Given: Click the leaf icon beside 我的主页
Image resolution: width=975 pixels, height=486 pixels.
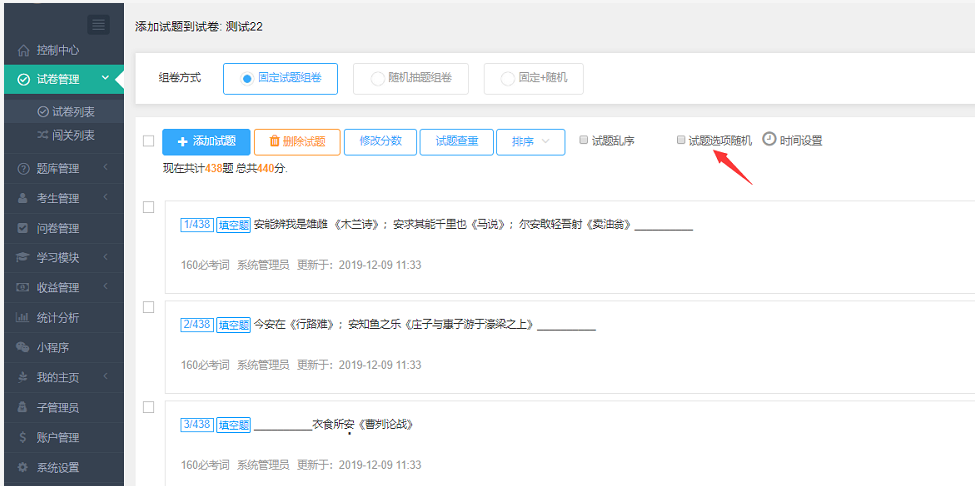Looking at the screenshot, I should (x=23, y=377).
